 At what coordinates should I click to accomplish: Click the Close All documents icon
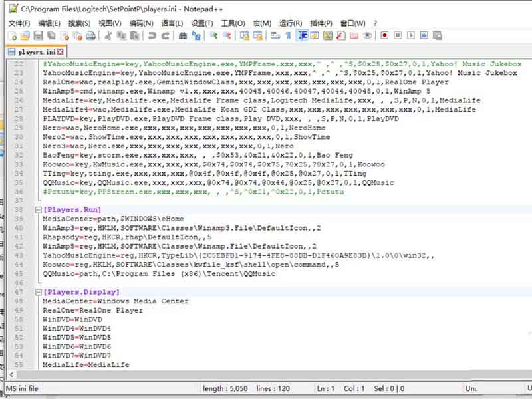(78, 36)
